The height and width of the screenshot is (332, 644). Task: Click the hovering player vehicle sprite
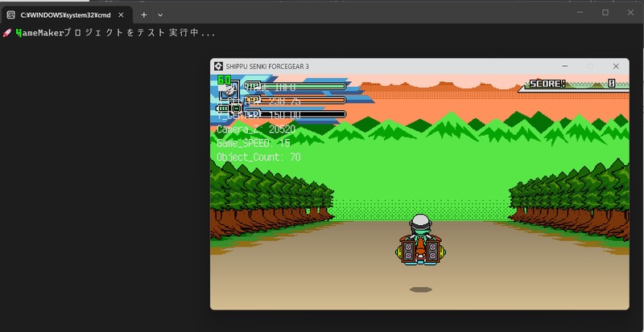point(421,240)
